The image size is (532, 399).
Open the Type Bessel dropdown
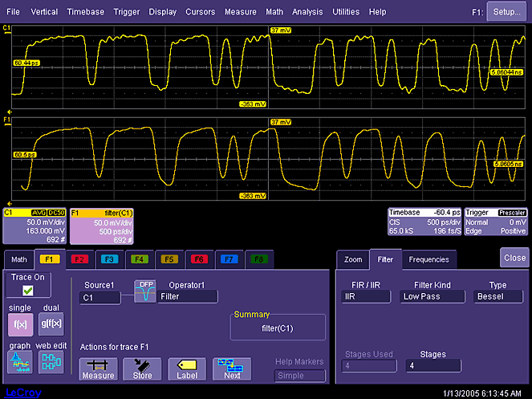tap(497, 296)
